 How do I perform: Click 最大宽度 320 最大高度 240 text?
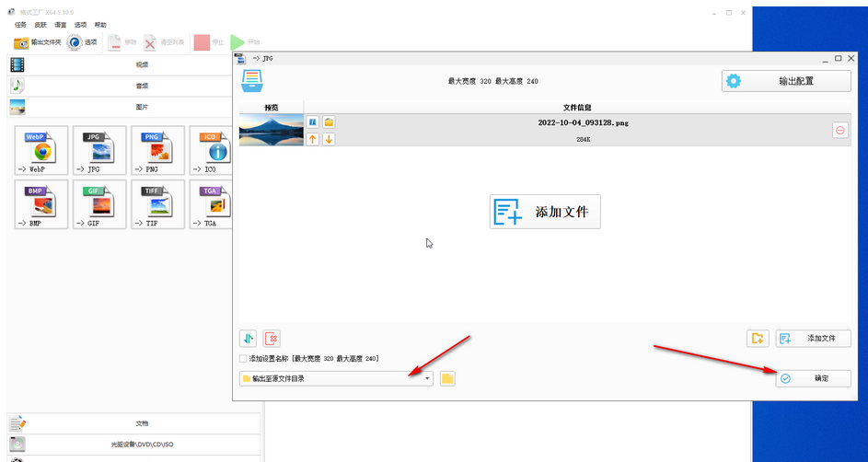click(492, 81)
